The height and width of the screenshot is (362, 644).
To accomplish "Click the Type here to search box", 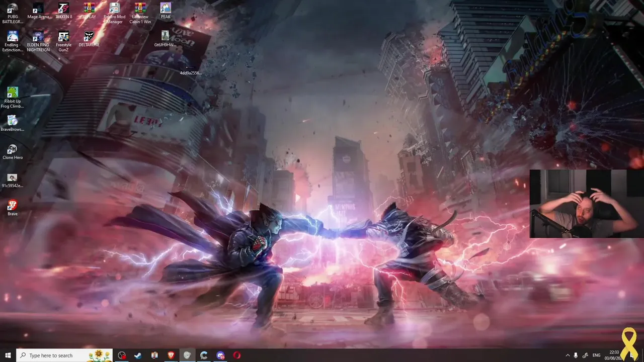I will [x=64, y=355].
